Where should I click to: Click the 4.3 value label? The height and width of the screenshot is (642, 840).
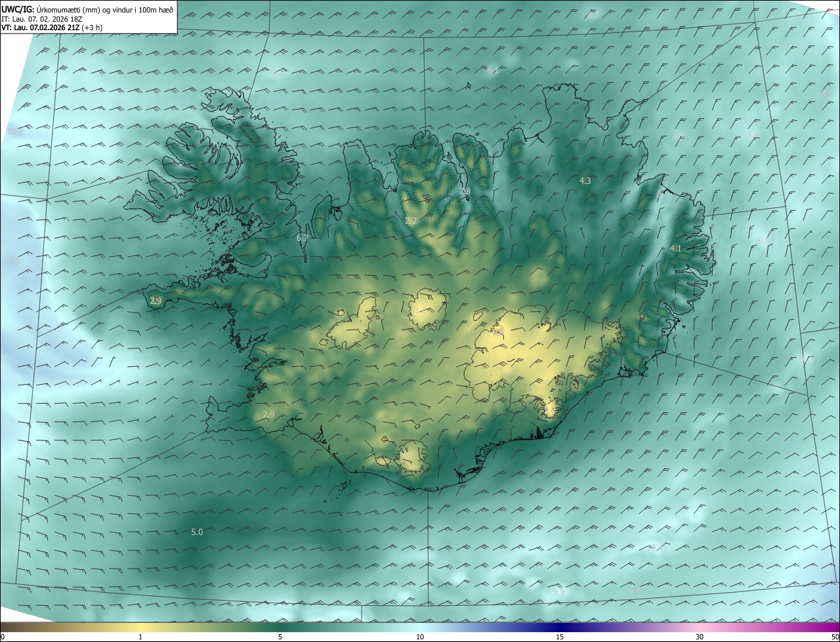585,181
